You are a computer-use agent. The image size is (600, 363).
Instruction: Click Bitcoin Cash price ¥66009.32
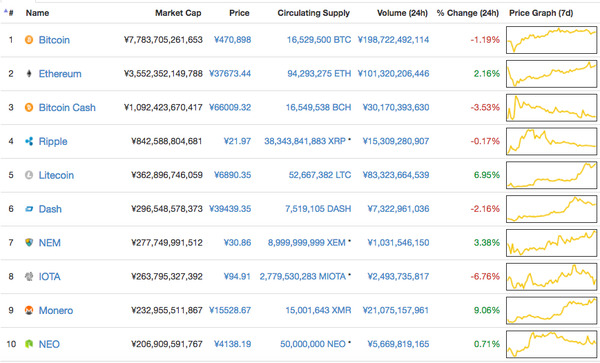tap(230, 107)
